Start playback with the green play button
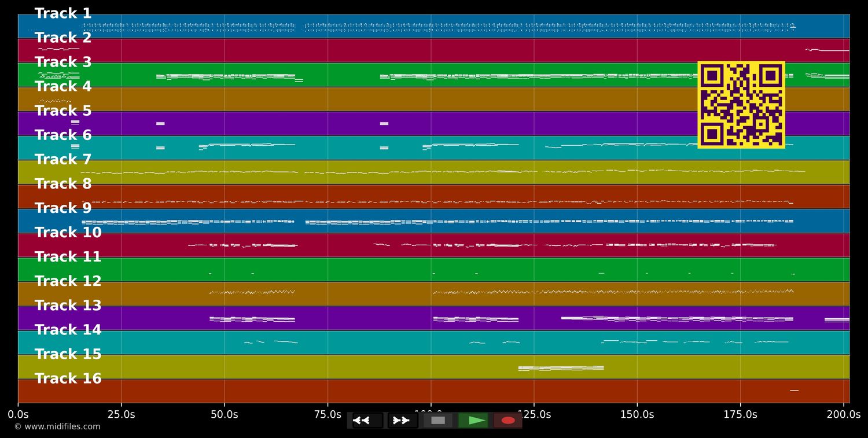868x438 pixels. 473,420
